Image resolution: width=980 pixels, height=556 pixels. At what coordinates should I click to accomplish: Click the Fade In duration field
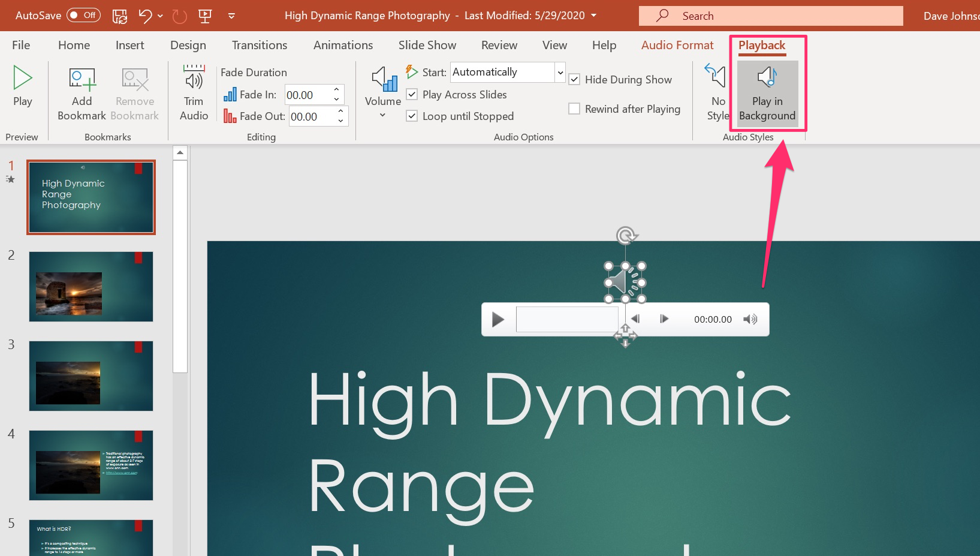(x=308, y=95)
